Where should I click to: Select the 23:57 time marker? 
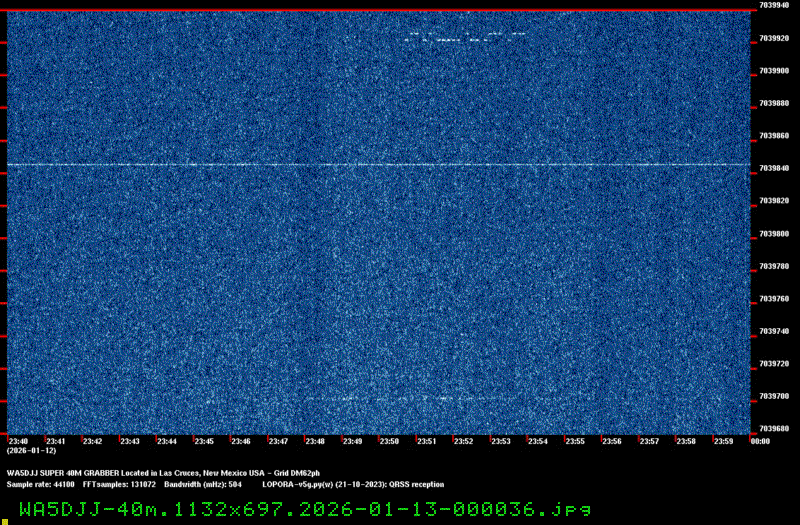pyautogui.click(x=649, y=441)
